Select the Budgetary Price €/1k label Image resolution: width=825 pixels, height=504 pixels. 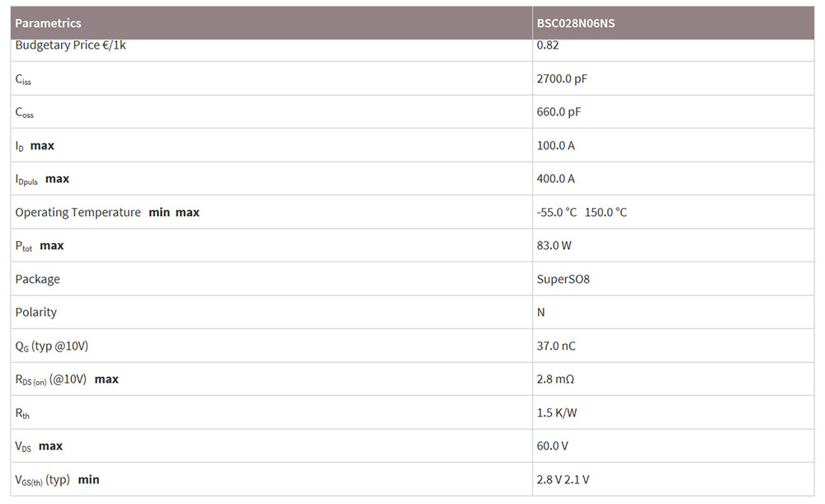(x=70, y=45)
